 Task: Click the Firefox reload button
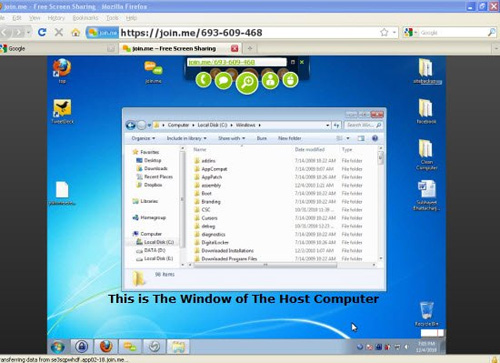[42, 32]
